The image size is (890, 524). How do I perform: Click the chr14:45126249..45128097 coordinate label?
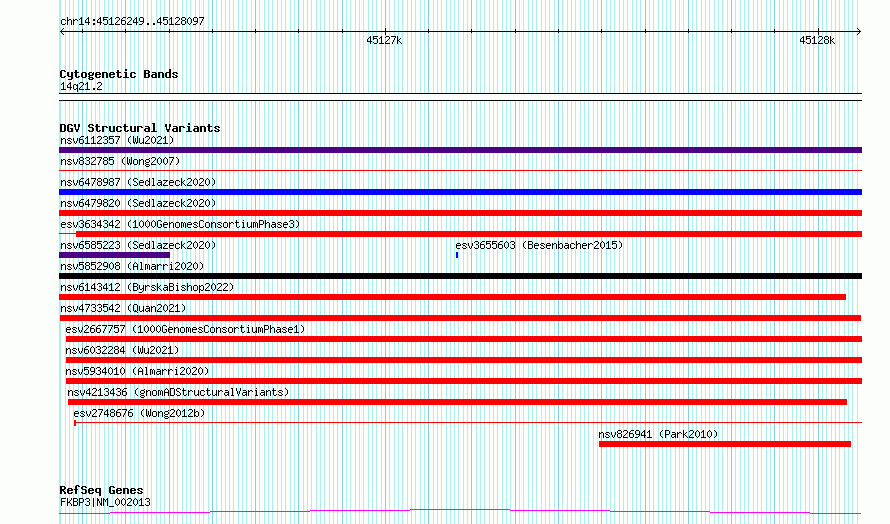[132, 22]
